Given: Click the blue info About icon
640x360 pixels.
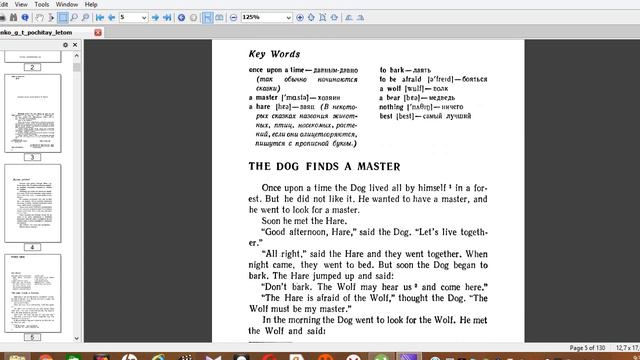Looking at the screenshot, I should (x=25, y=18).
